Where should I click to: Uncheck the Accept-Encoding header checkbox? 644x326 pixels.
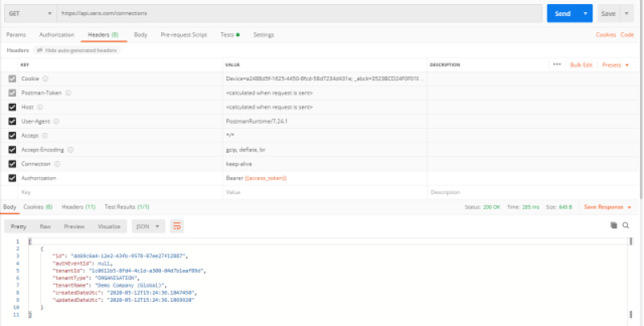(x=12, y=150)
